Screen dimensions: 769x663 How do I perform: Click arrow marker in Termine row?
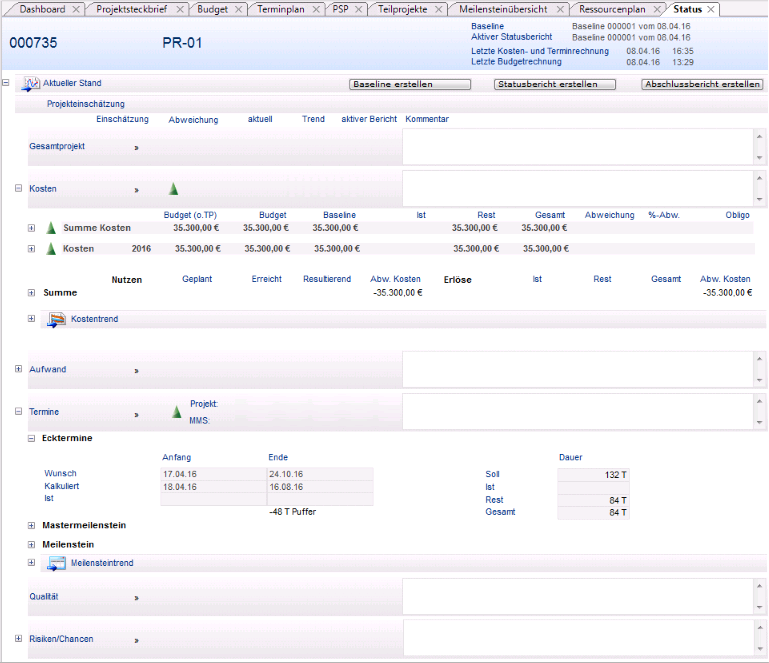pos(136,415)
